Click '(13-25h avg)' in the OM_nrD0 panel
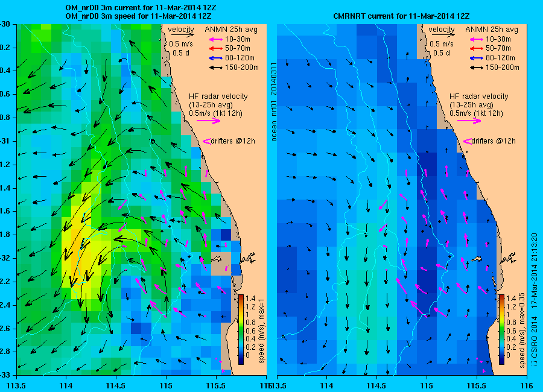This screenshot has width=543, height=392. tap(211, 104)
